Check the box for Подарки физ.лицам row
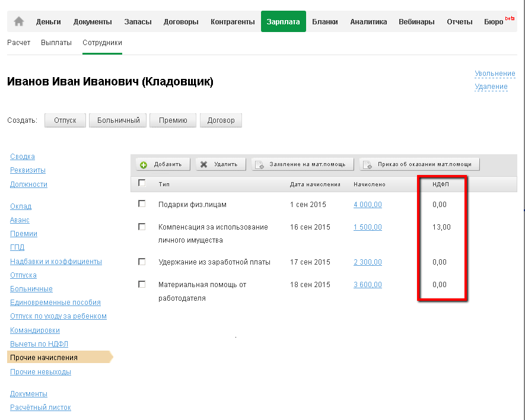This screenshot has height=420, width=525. click(x=142, y=203)
